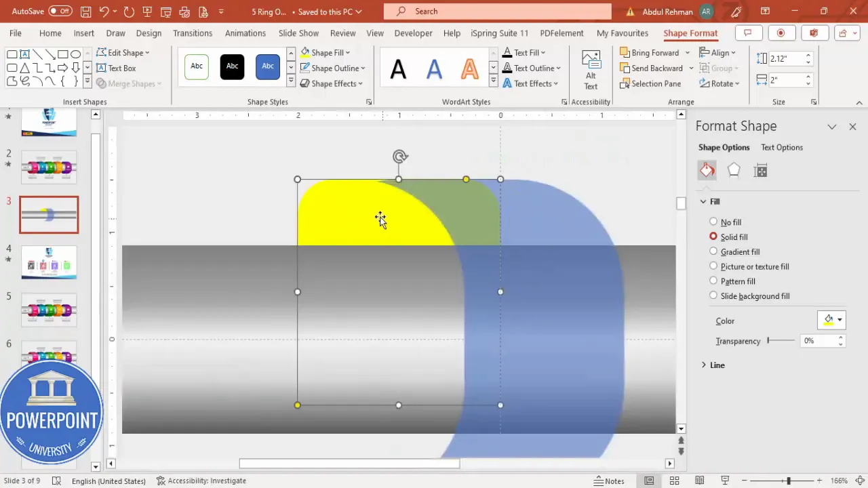Toggle AutoSave off switch
868x488 pixels.
[x=60, y=12]
